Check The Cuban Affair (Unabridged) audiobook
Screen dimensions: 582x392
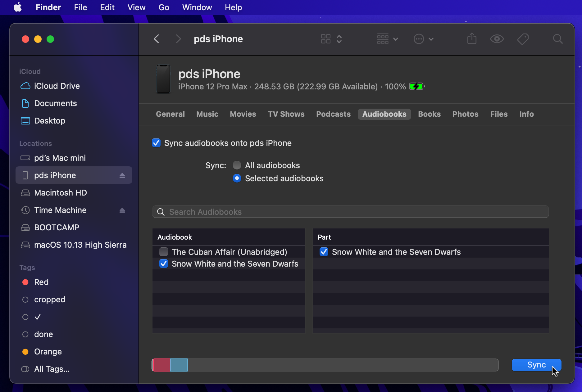pos(163,252)
